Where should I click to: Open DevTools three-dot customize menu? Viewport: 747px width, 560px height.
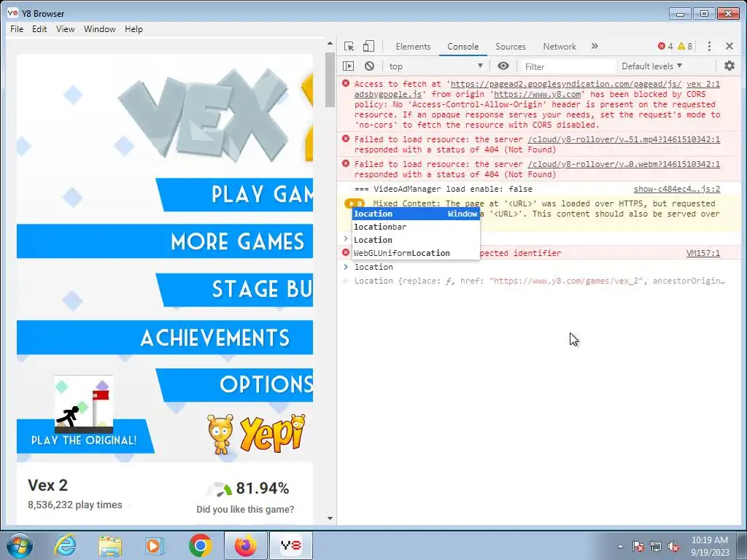709,46
